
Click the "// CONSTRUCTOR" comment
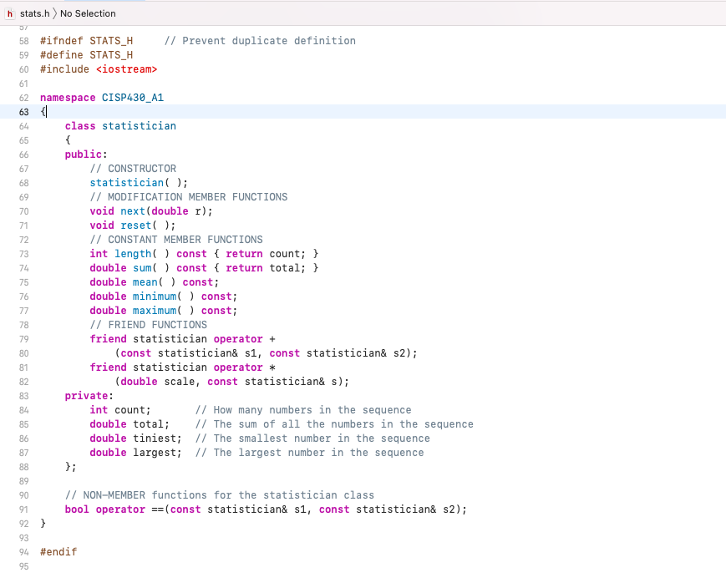tap(133, 168)
